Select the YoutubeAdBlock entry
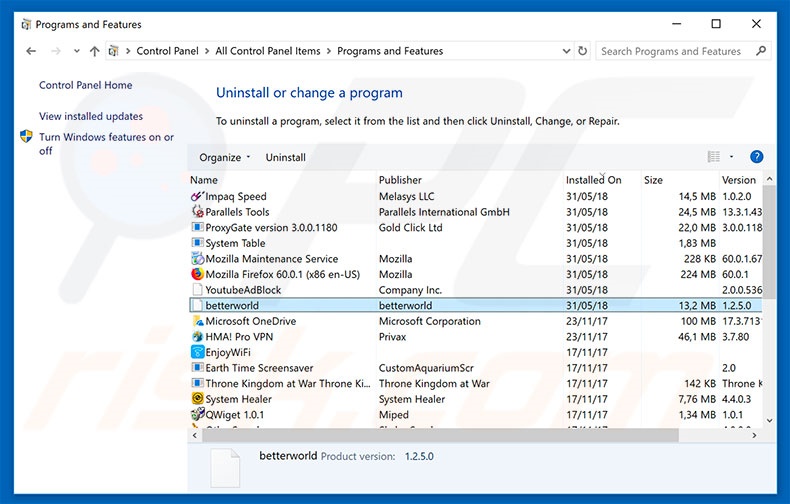 (243, 290)
